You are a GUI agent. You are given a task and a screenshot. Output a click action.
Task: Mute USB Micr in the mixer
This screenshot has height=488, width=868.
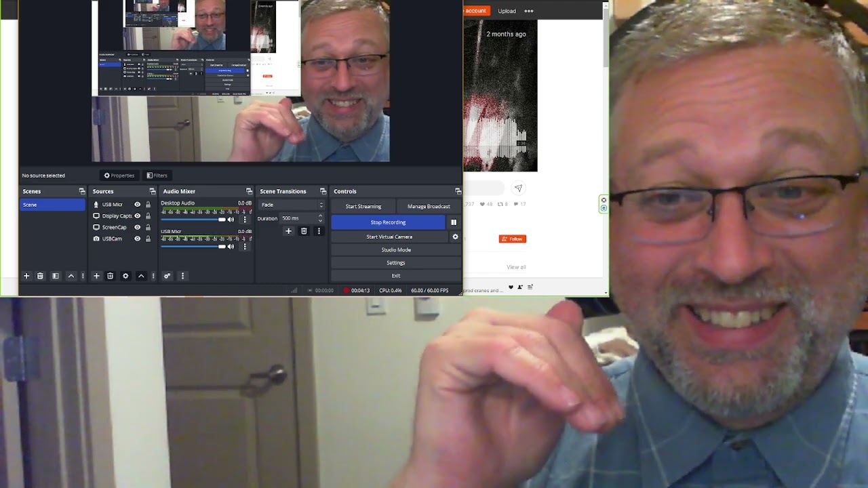(231, 247)
